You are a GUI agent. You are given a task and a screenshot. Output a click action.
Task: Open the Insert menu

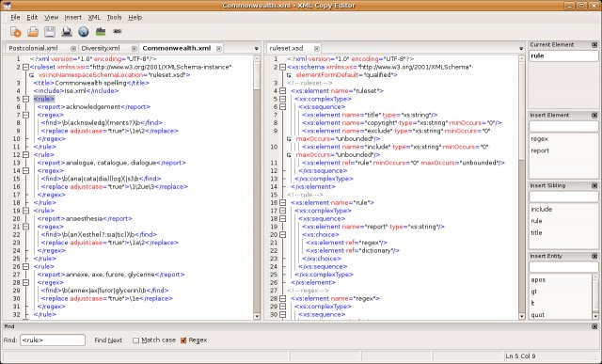(73, 17)
